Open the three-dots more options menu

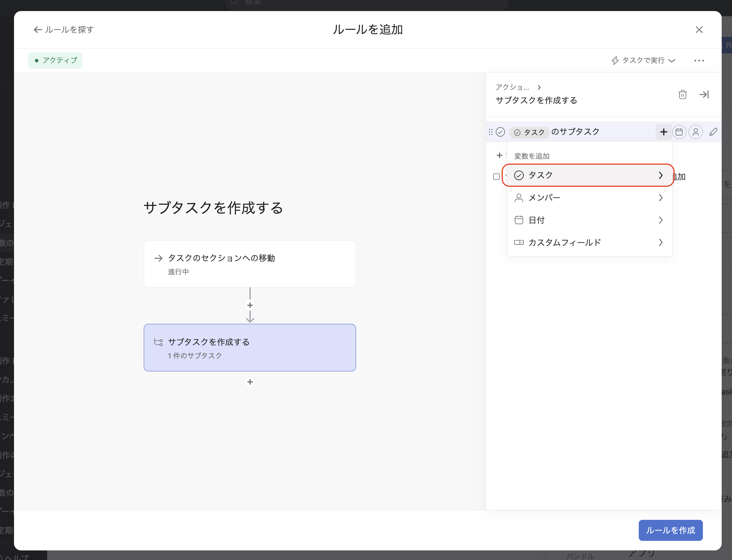[x=699, y=61]
